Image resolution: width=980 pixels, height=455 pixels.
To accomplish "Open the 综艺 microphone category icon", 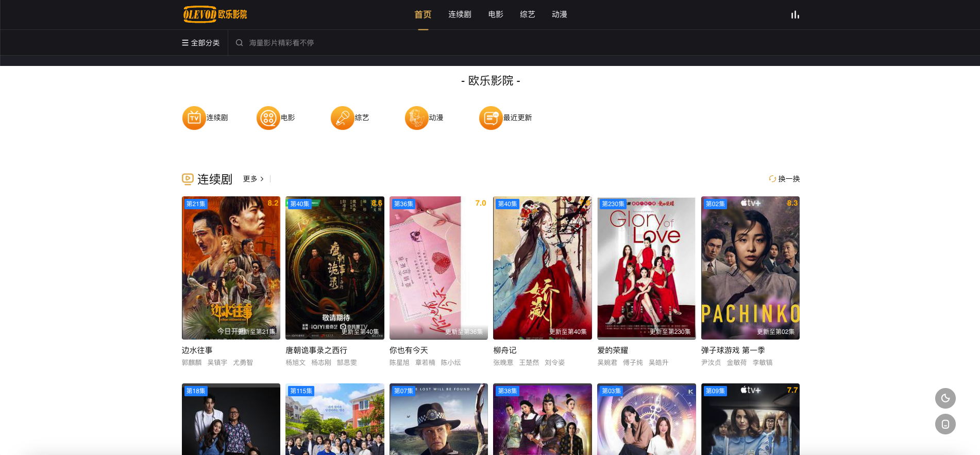I will tap(342, 118).
